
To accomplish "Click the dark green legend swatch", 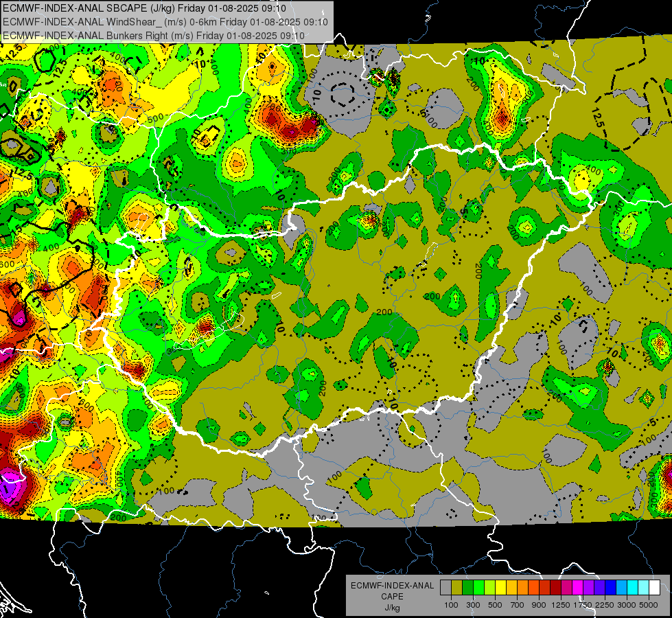I will click(x=467, y=588).
